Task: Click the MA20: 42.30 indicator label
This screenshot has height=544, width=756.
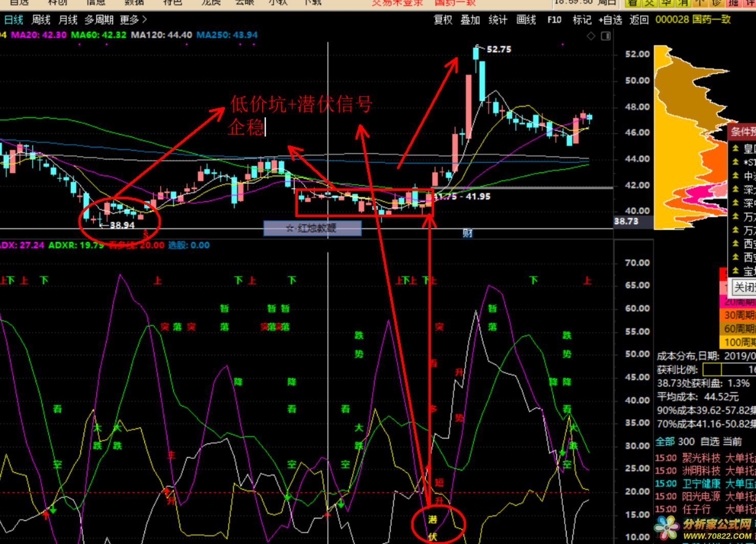Action: tap(39, 35)
